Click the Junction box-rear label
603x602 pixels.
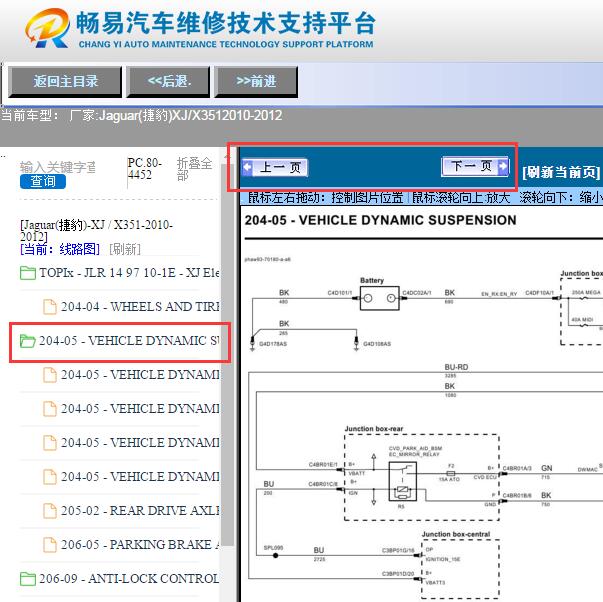[374, 429]
